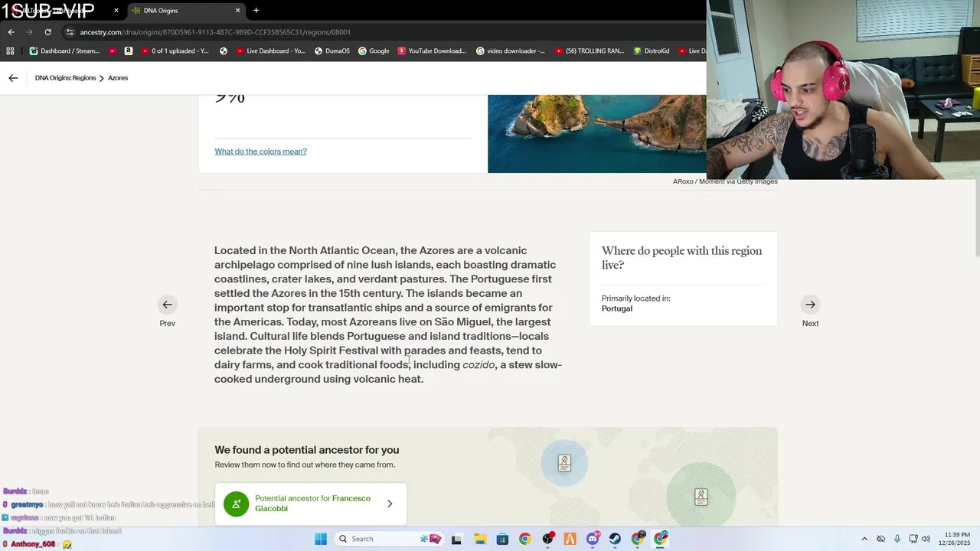Open the video downloader bookmark
The height and width of the screenshot is (551, 980).
511,51
